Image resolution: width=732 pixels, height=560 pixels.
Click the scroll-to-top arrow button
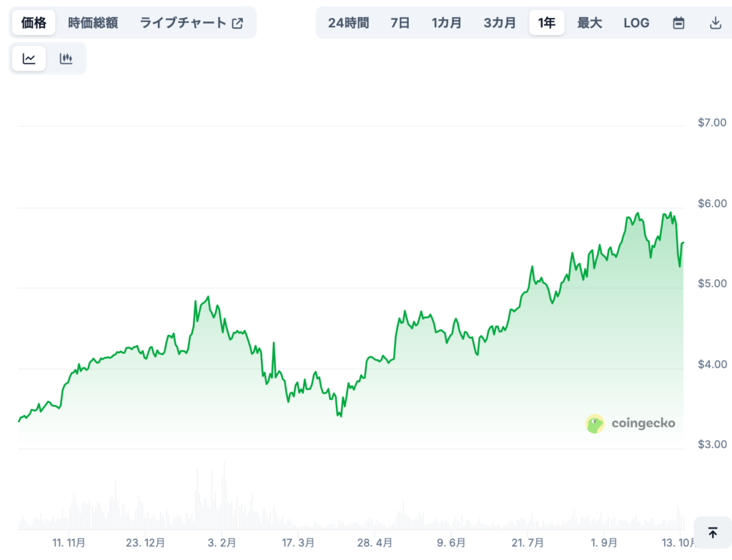click(712, 533)
